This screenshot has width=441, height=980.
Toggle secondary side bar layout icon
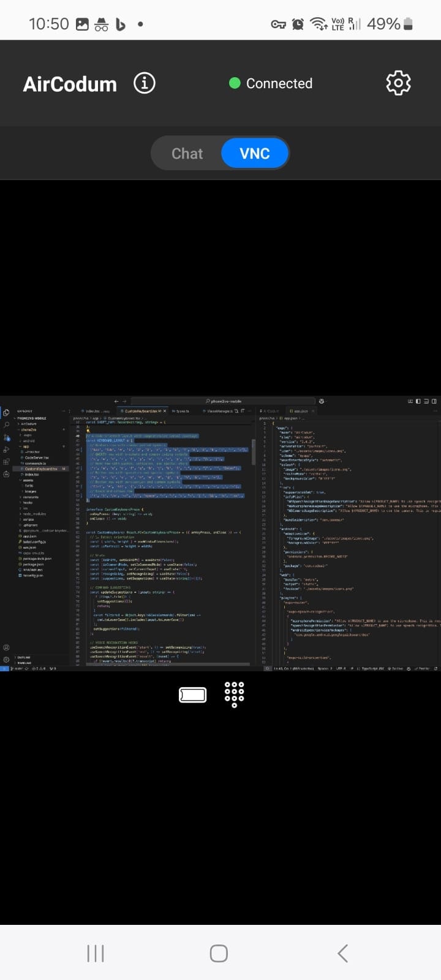[x=434, y=401]
